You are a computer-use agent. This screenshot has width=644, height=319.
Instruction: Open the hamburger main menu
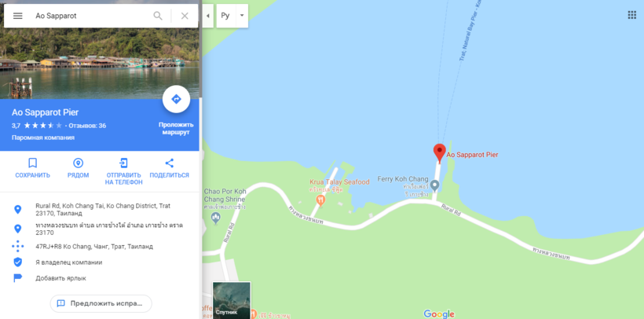click(x=17, y=16)
